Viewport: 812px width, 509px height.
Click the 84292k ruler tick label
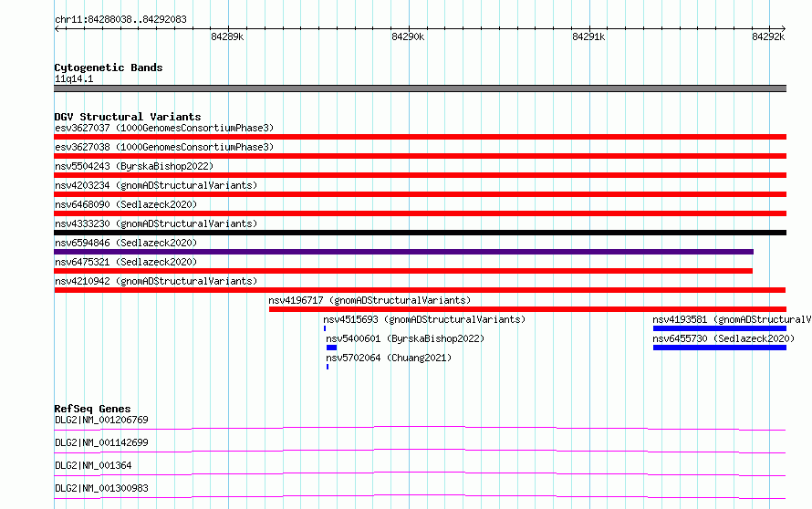(x=768, y=36)
